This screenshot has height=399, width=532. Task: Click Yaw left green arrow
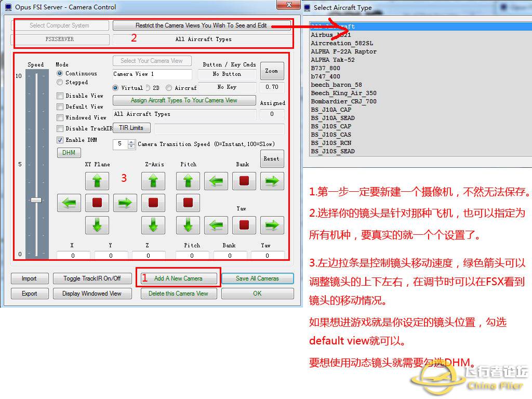pos(216,225)
